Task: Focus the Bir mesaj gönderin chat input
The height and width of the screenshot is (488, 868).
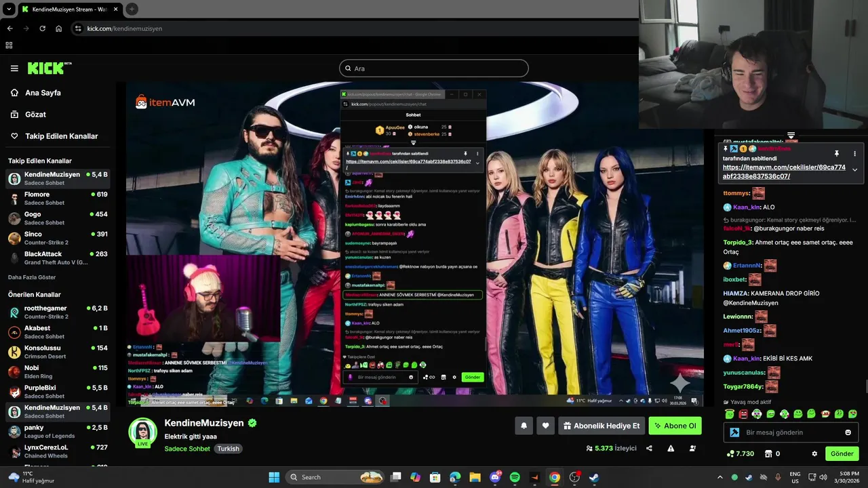Action: (790, 432)
